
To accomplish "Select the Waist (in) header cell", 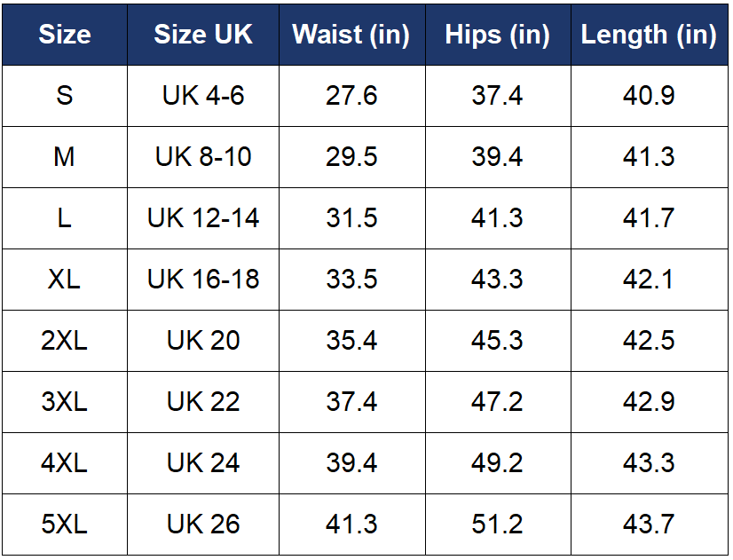I will pos(351,35).
